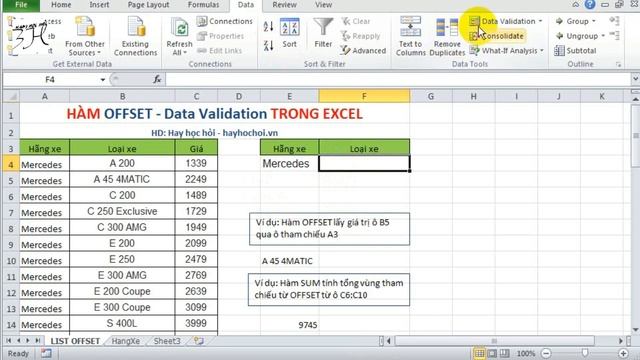Click Reapply filter
The image size is (640, 360).
[x=361, y=36]
